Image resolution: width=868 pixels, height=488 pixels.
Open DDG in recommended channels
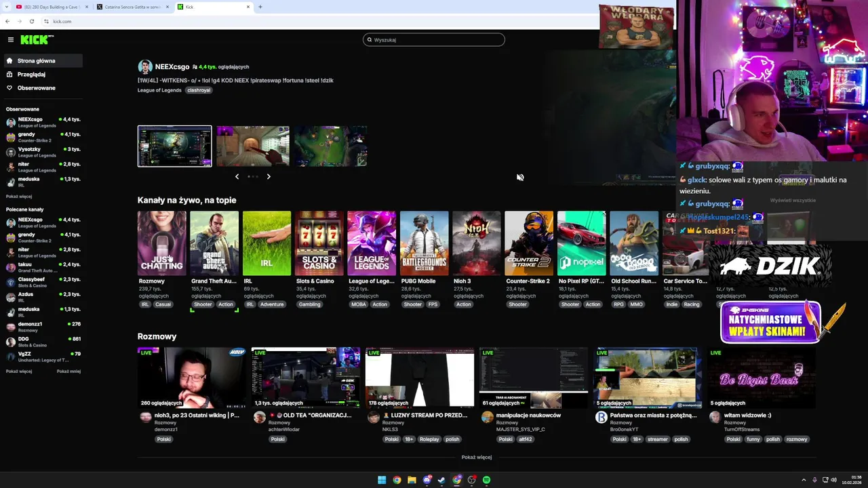pos(43,342)
